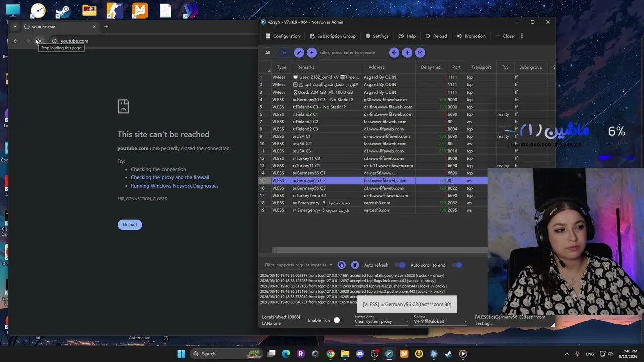The width and height of the screenshot is (644, 362).
Task: Select the All subscription group tab
Action: [268, 53]
